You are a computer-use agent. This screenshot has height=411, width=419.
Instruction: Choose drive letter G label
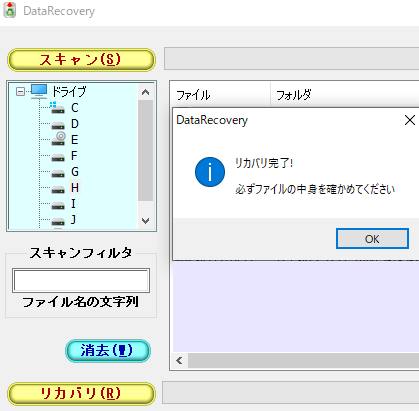pos(75,172)
